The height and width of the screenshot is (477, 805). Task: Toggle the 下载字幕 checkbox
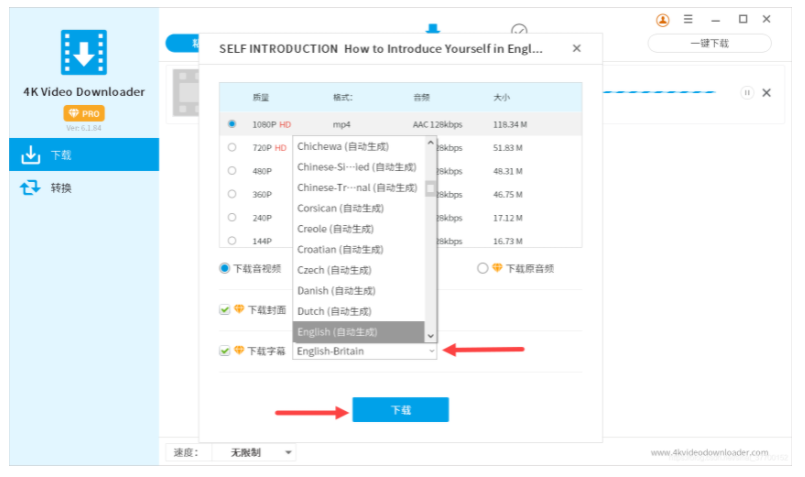tap(225, 351)
